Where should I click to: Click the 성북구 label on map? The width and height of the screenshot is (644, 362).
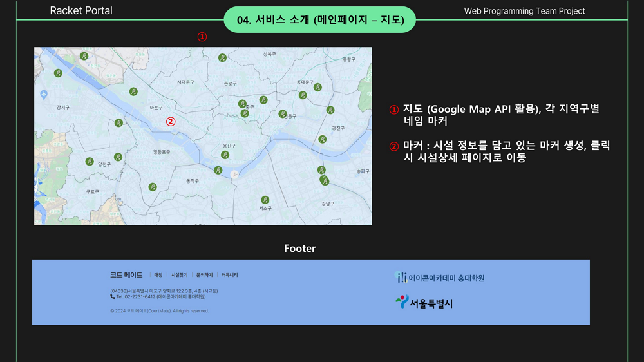(x=269, y=54)
